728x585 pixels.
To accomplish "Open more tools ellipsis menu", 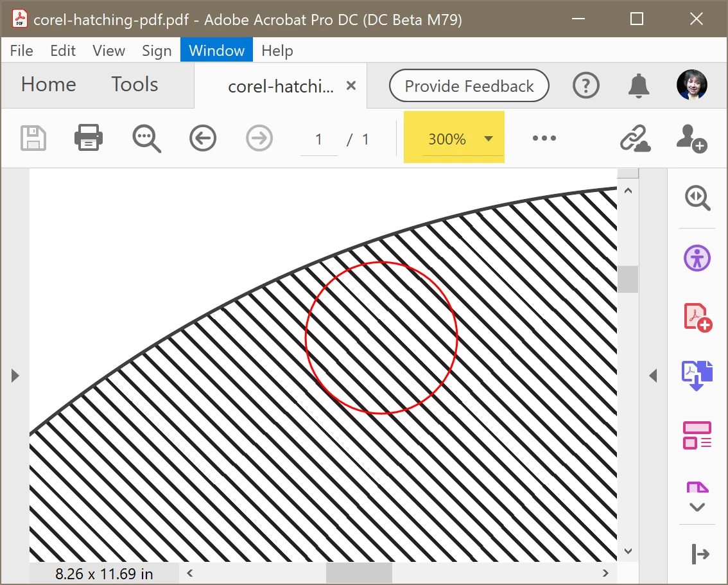I will click(544, 138).
